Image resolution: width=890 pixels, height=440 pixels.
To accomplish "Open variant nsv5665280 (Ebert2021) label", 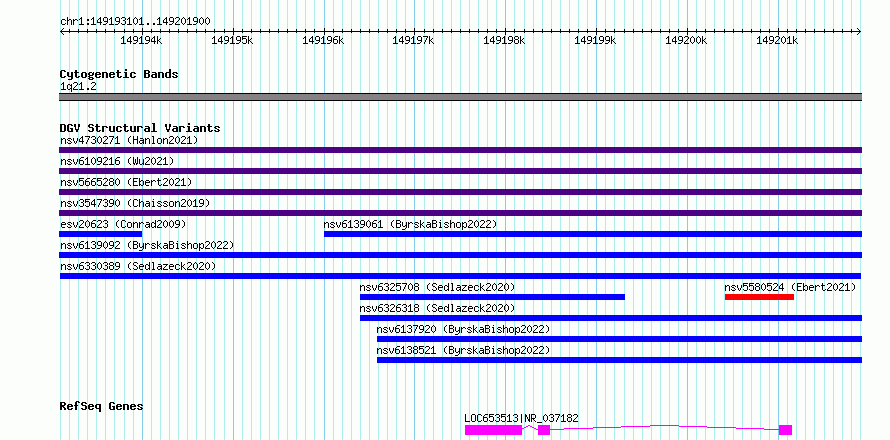I will click(126, 182).
